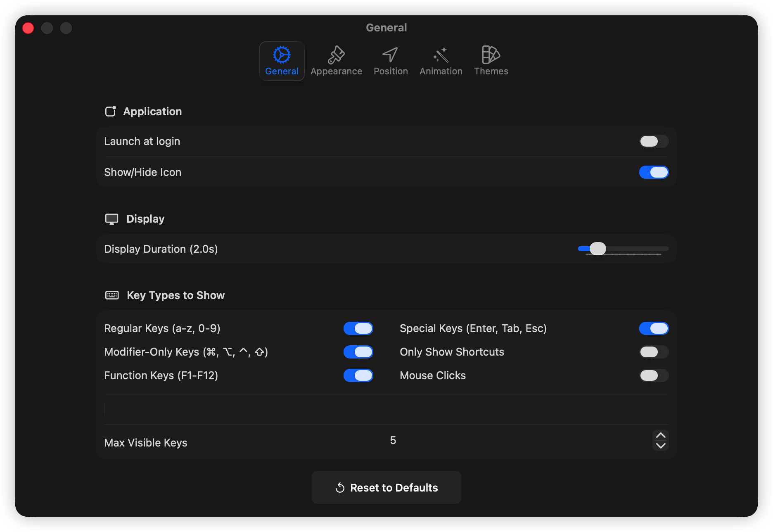Click the Mouse Clicks label

[433, 375]
